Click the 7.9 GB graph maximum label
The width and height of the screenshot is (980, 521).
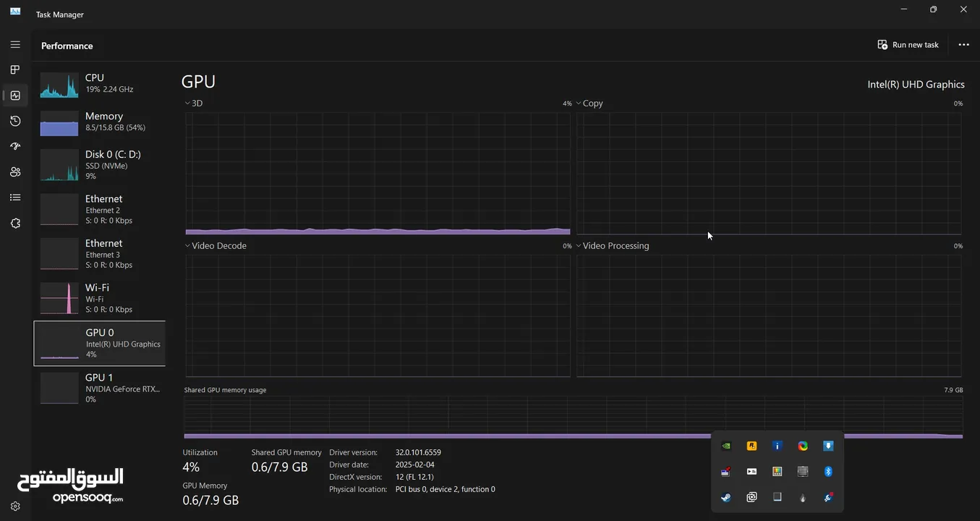click(x=953, y=390)
